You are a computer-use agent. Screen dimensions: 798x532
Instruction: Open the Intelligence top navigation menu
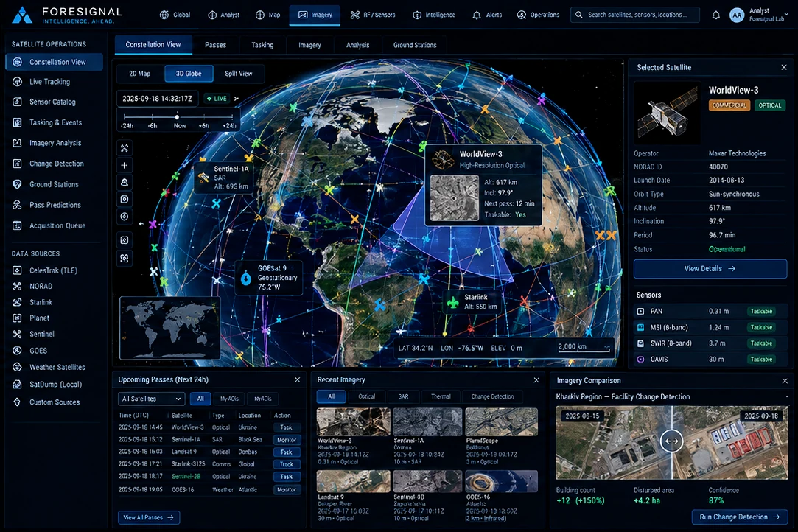coord(434,15)
